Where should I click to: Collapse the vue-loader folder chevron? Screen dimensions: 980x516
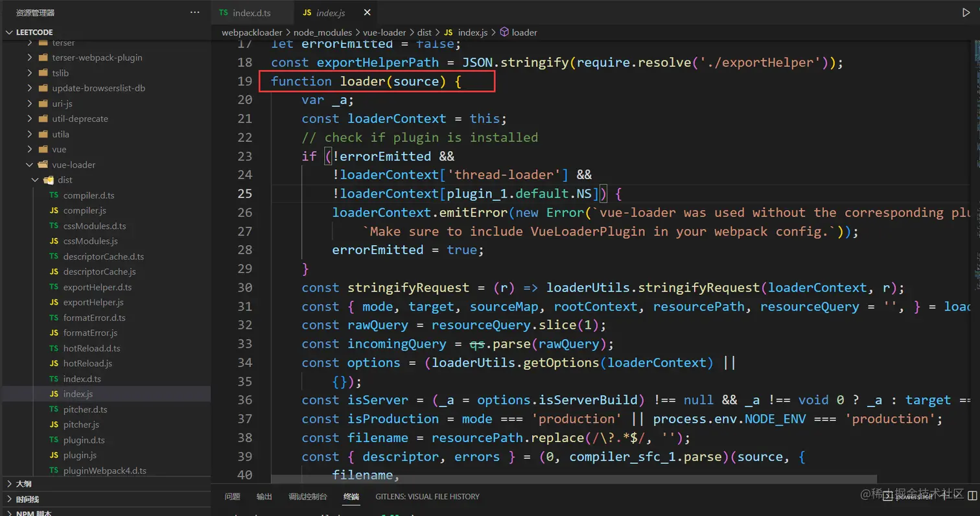tap(30, 165)
